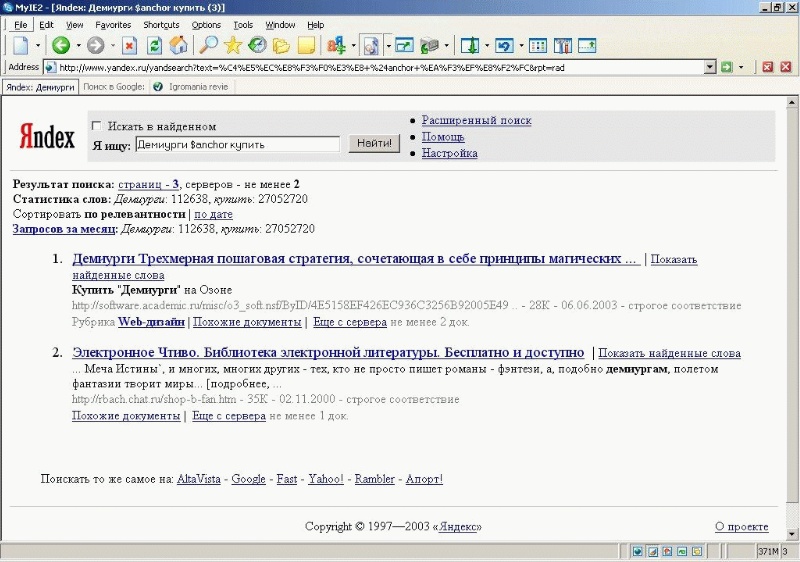Viewport: 800px width, 562px height.
Task: Click the auto-scroll green arrow icon
Action: [x=470, y=46]
